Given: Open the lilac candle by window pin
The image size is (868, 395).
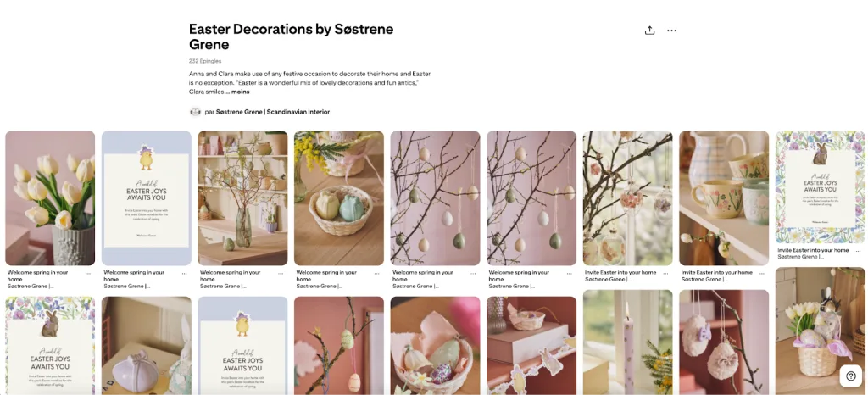Looking at the screenshot, I should coord(628,342).
